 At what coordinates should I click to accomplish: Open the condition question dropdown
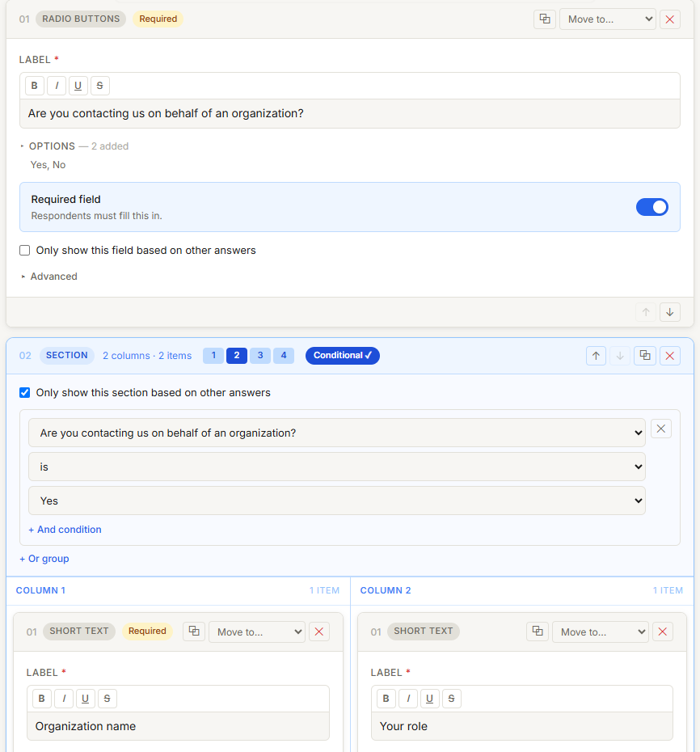point(336,433)
